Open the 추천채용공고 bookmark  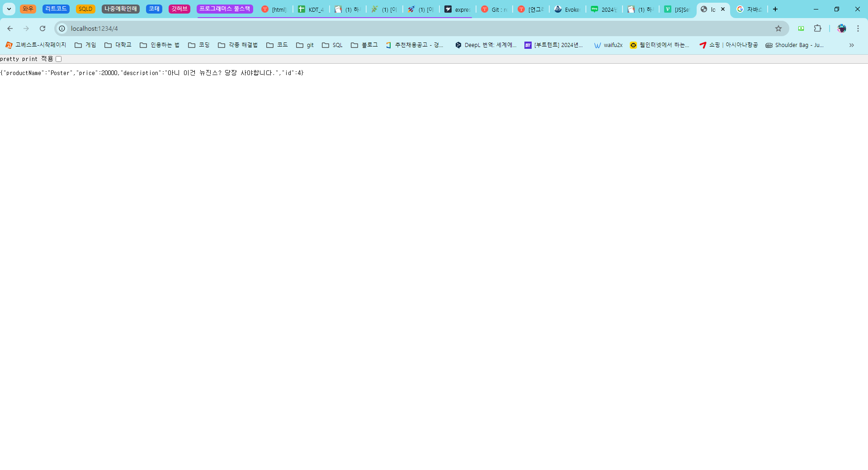click(x=415, y=45)
